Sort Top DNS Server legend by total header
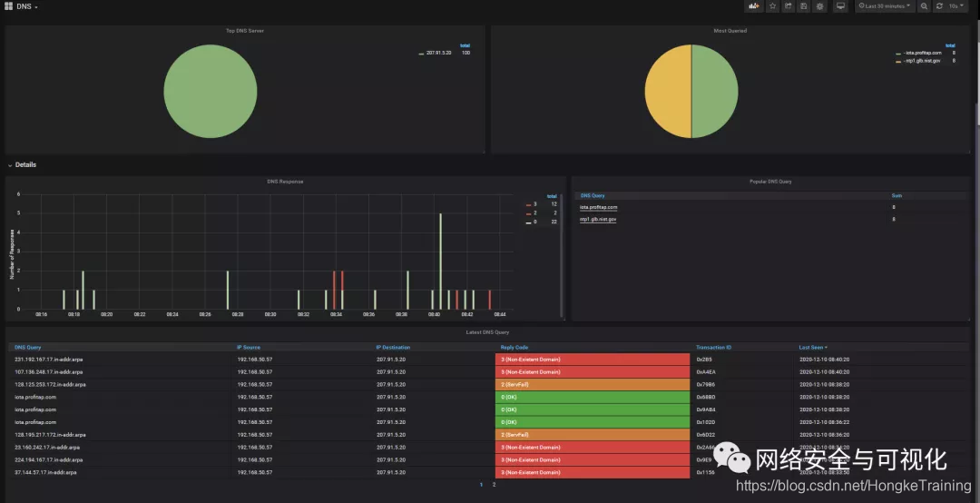 coord(465,45)
